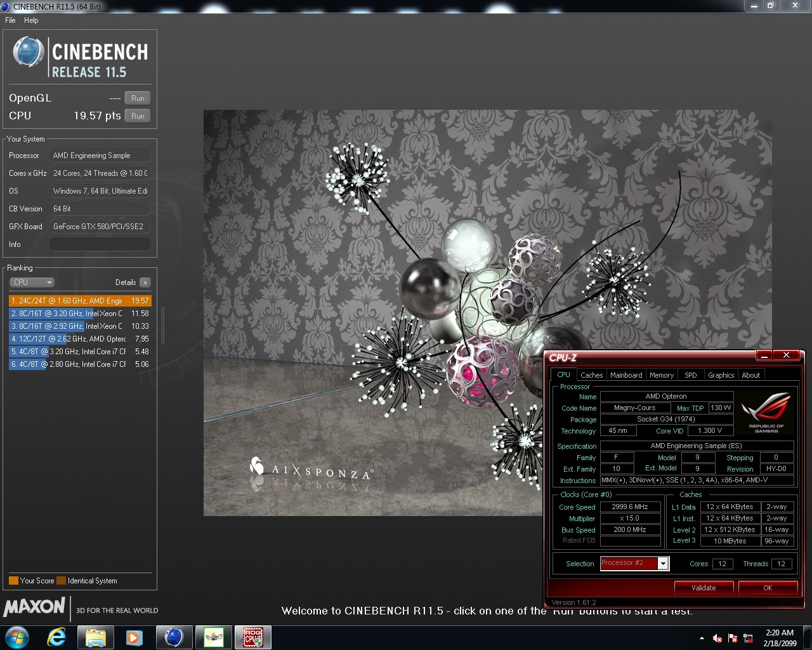Select ranking entry 12C/12T AMD Opteron
Viewport: 812px width, 650px height.
[80, 339]
